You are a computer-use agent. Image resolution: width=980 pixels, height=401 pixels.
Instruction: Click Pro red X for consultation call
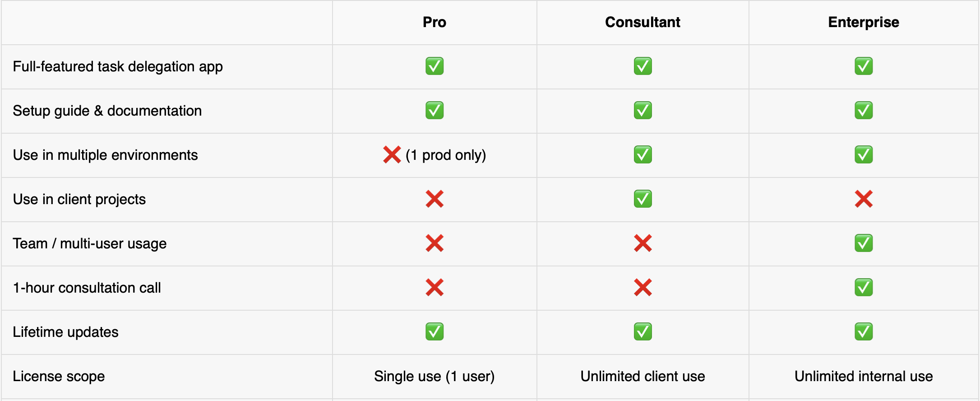click(x=435, y=288)
